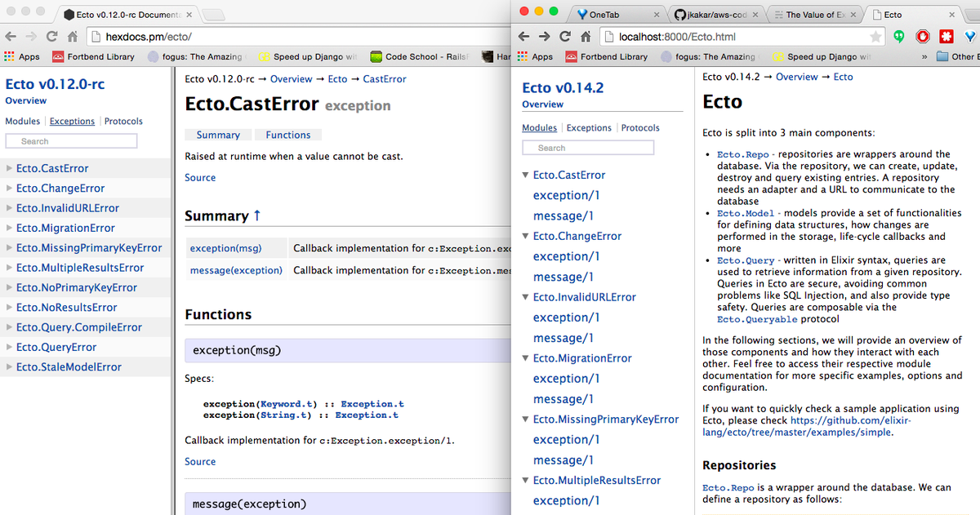Select Protocols tab in hexdocs sidebar

tap(123, 121)
